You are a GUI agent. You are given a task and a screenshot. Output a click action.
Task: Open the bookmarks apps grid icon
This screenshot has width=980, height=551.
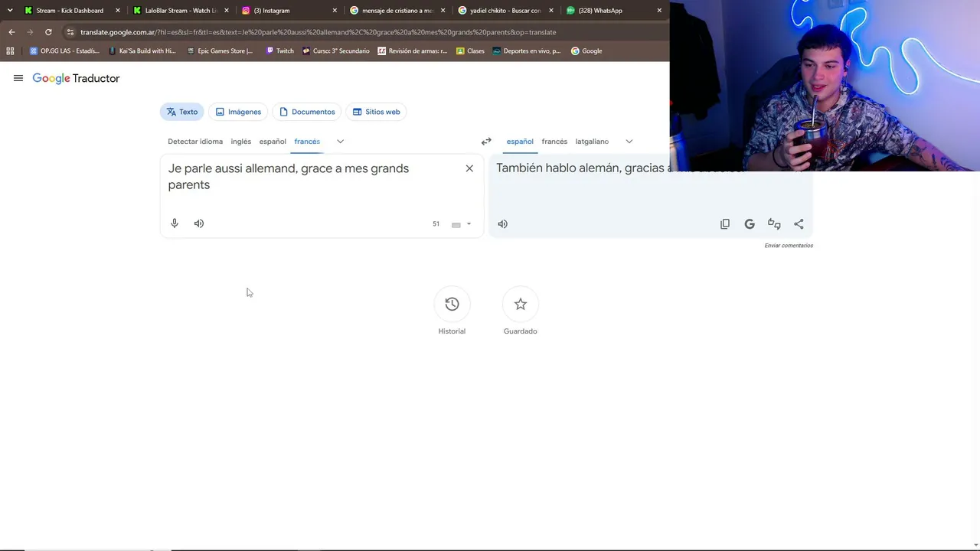point(10,51)
